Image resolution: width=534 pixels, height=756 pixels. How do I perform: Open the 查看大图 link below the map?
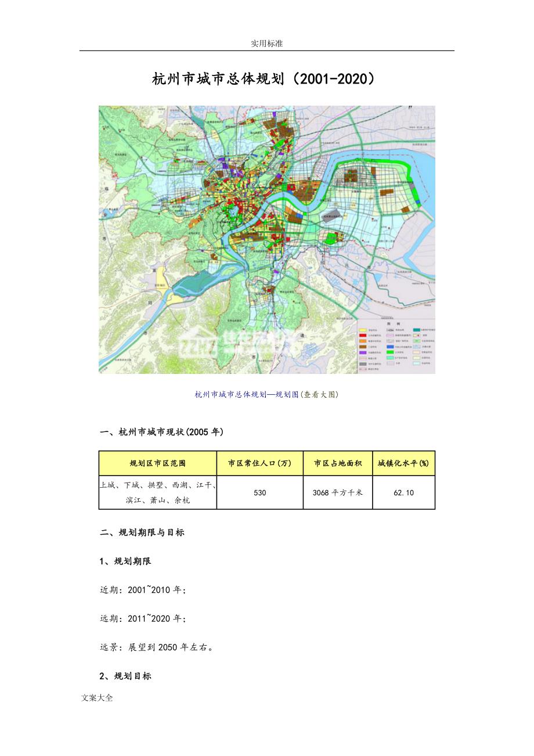coord(320,394)
